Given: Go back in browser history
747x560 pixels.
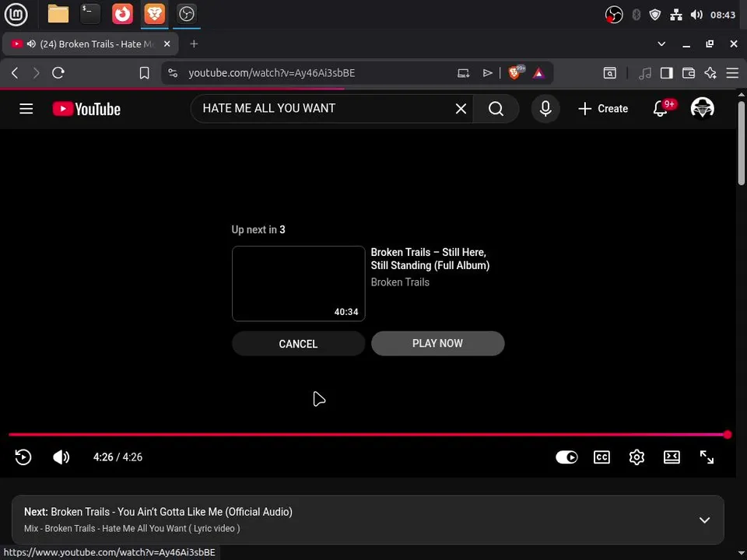Looking at the screenshot, I should click(x=15, y=73).
